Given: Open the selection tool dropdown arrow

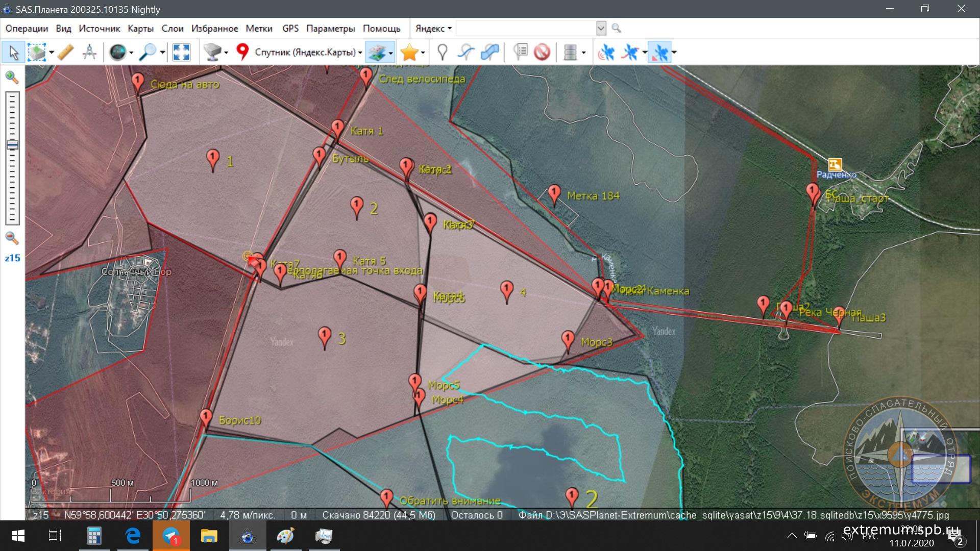Looking at the screenshot, I should click(52, 53).
